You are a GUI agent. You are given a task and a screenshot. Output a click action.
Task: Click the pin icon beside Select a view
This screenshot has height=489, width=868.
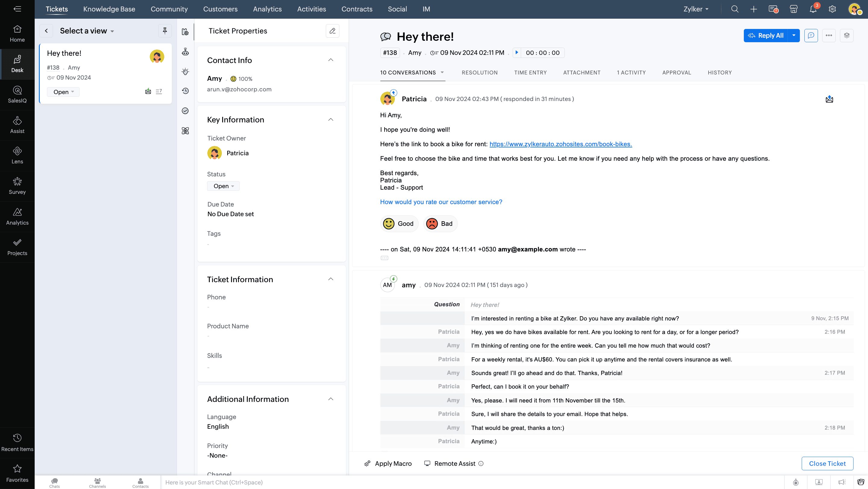165,31
